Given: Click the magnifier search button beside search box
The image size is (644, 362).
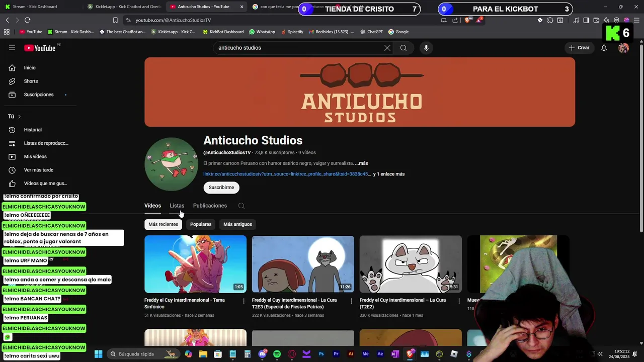Looking at the screenshot, I should point(403,48).
